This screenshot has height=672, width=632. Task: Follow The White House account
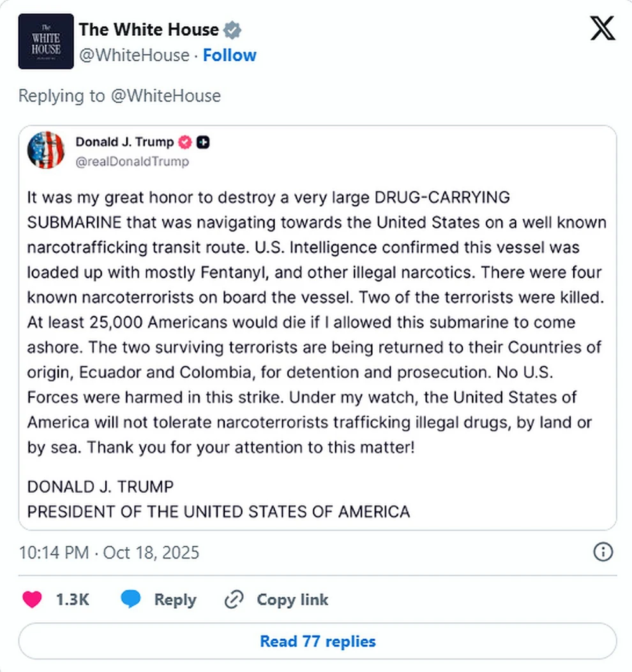click(229, 56)
